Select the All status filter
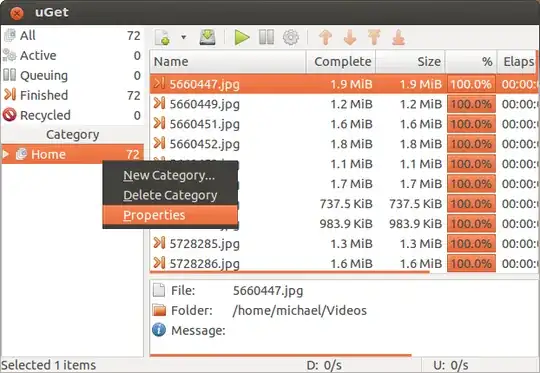The width and height of the screenshot is (540, 373). (72, 35)
